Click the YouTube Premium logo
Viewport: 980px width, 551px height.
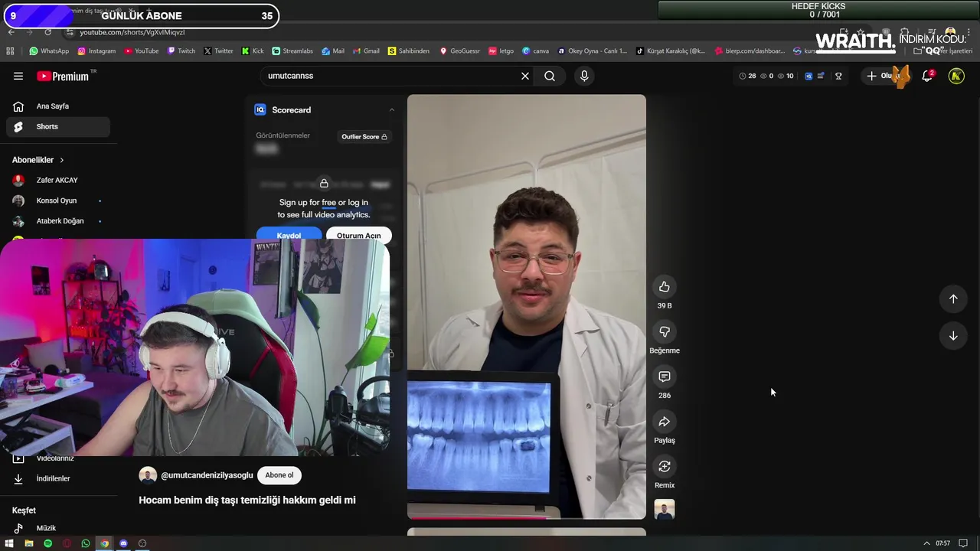click(x=63, y=76)
